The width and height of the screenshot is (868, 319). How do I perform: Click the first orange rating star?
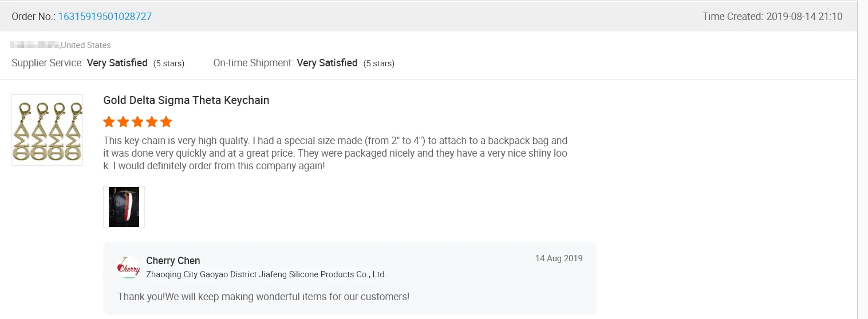(109, 122)
